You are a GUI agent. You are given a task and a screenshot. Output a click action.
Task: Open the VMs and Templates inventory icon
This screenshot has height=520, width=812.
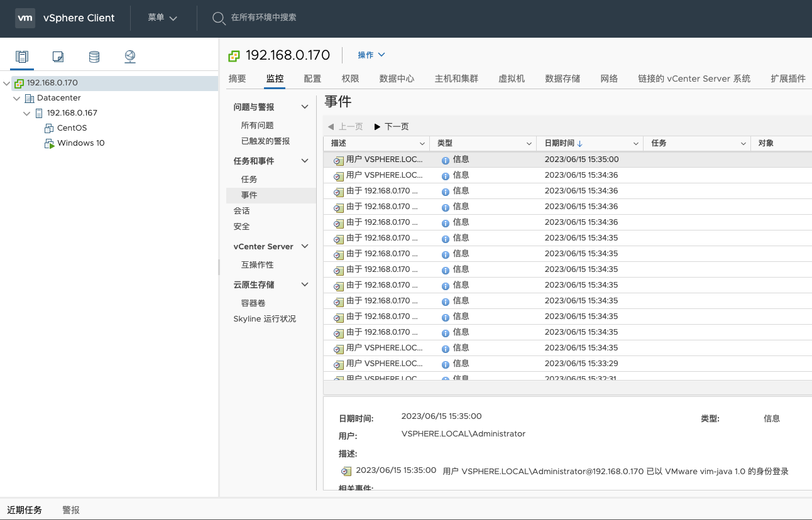[58, 57]
